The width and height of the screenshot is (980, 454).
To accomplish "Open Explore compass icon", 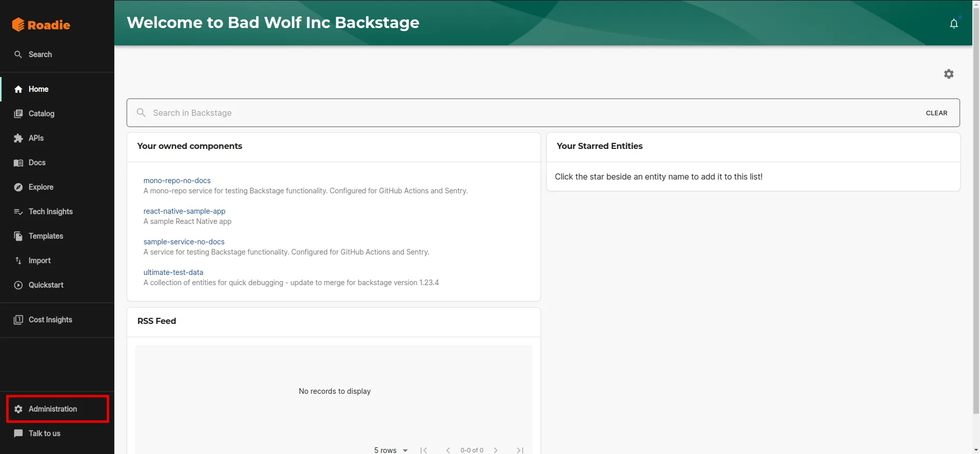I will (18, 187).
